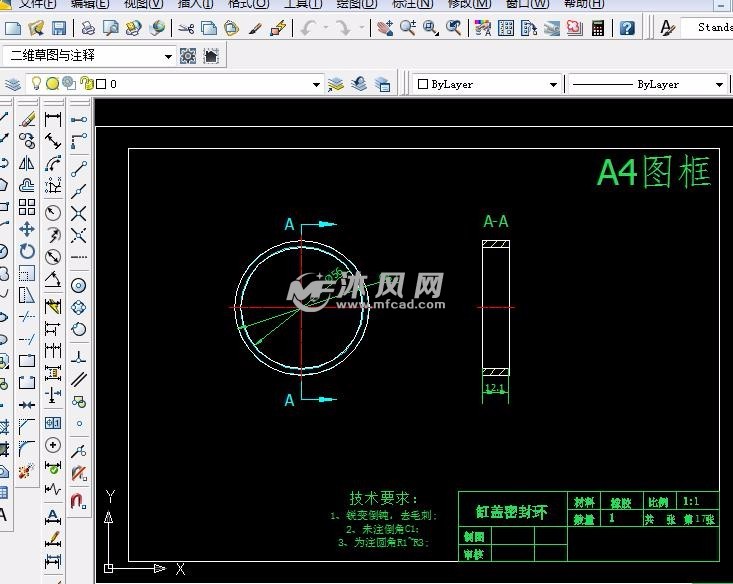Click the layer 0 color swatch
The height and width of the screenshot is (584, 733).
101,85
